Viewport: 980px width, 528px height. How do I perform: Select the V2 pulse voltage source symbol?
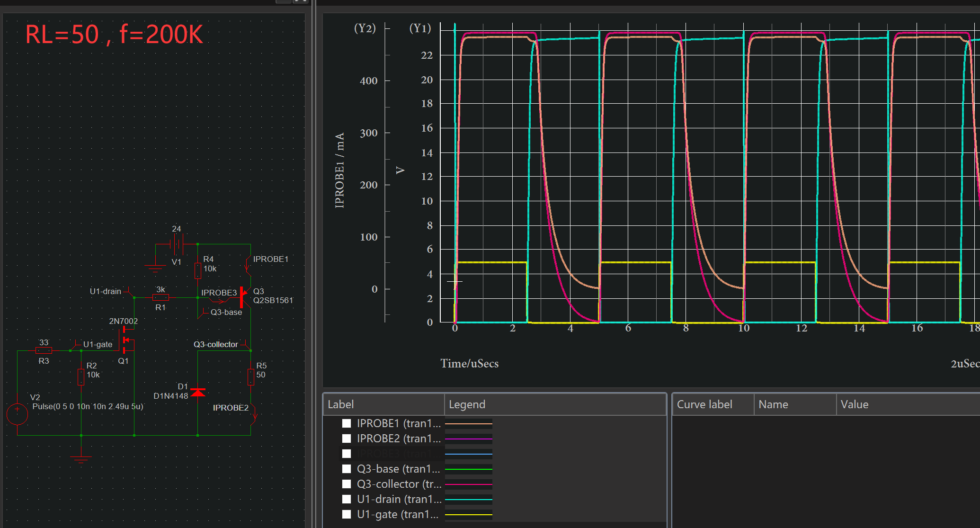pyautogui.click(x=18, y=414)
